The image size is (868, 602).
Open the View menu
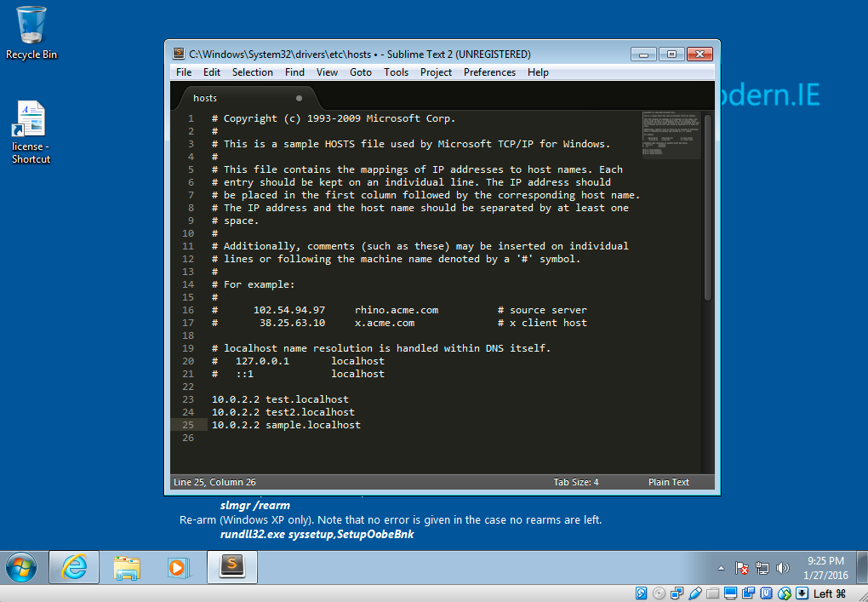click(x=327, y=72)
